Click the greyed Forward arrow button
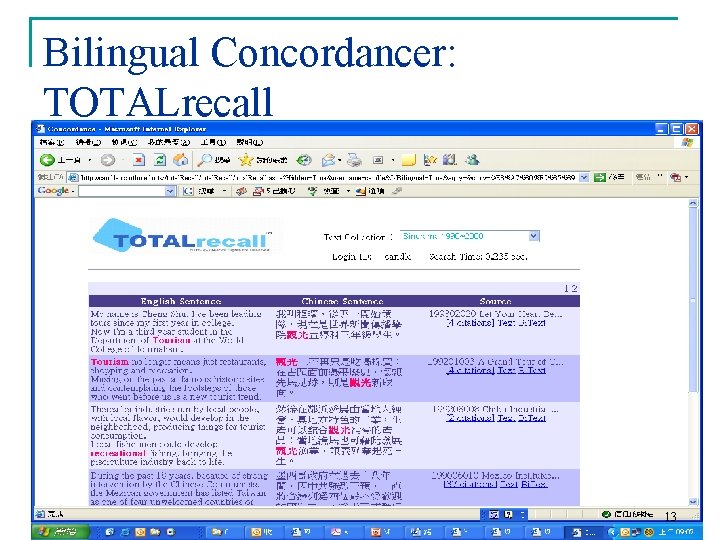Image resolution: width=720 pixels, height=540 pixels. pyautogui.click(x=108, y=160)
